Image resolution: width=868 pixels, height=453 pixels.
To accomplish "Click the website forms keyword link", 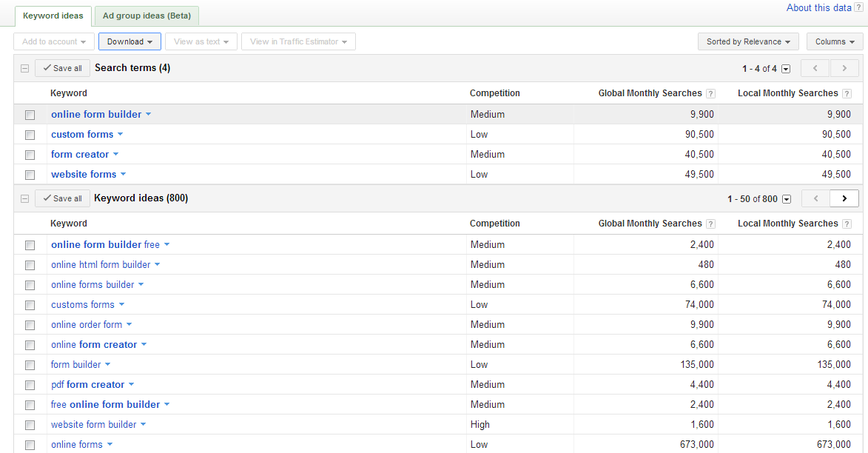I will [x=84, y=175].
